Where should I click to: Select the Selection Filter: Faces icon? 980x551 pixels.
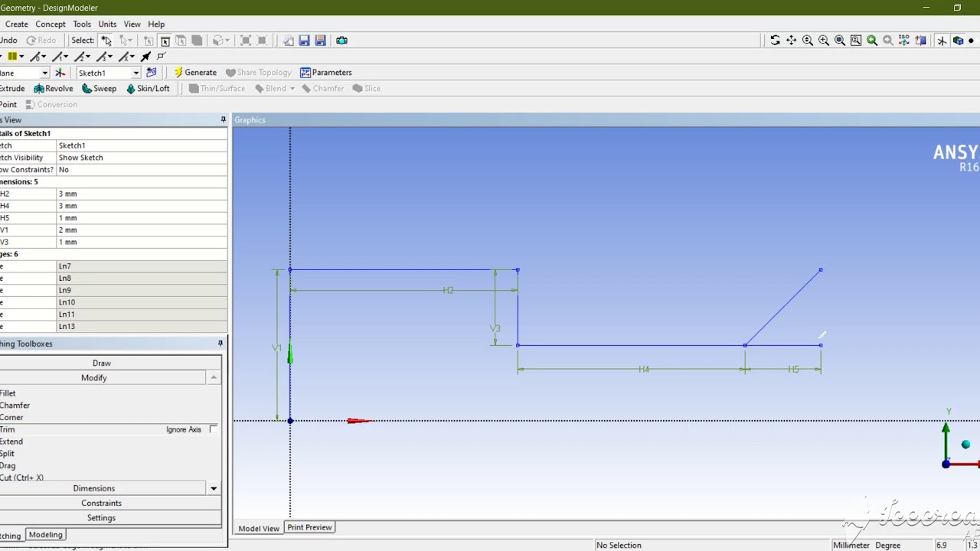click(181, 41)
